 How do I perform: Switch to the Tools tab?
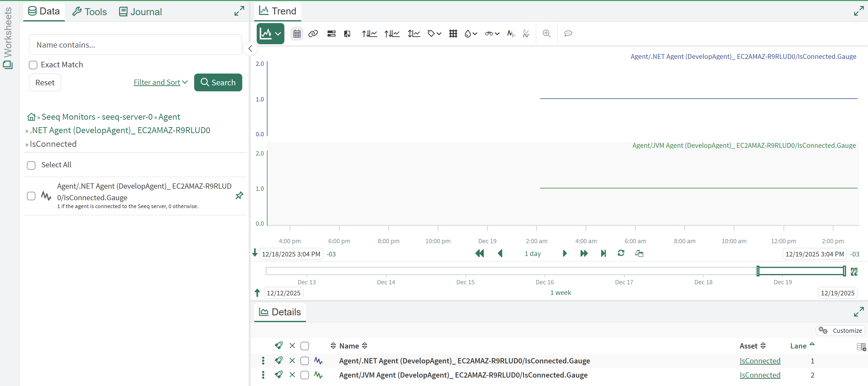[90, 12]
